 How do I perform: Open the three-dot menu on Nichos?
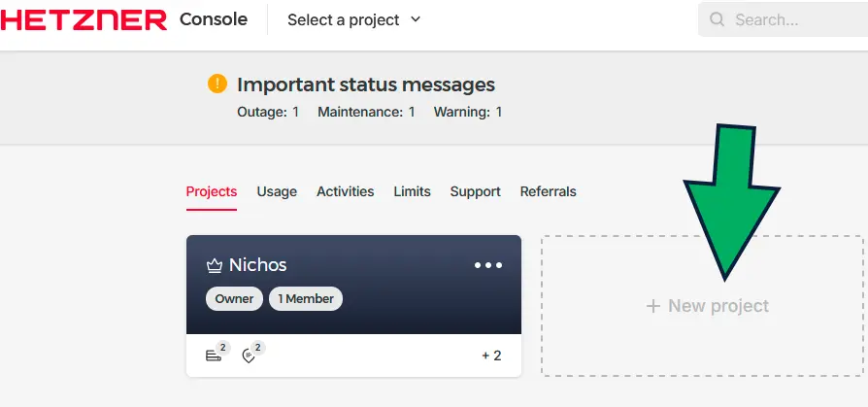(488, 265)
